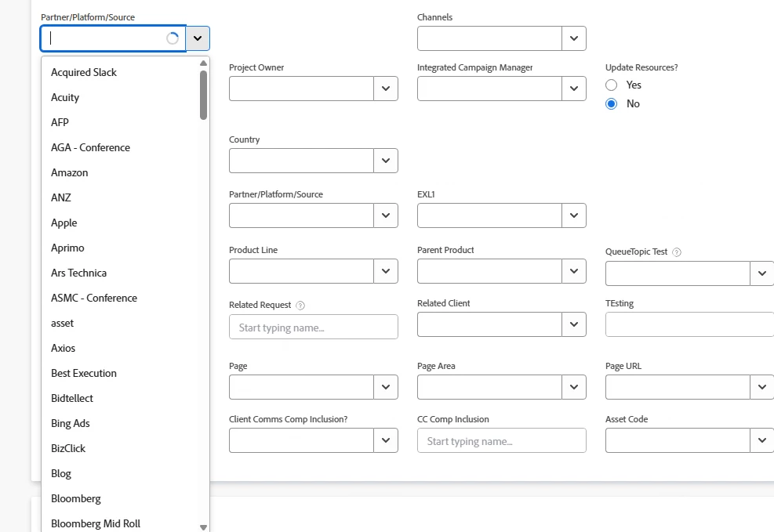
Task: Expand the QueueTopic Test dropdown
Action: click(x=761, y=273)
